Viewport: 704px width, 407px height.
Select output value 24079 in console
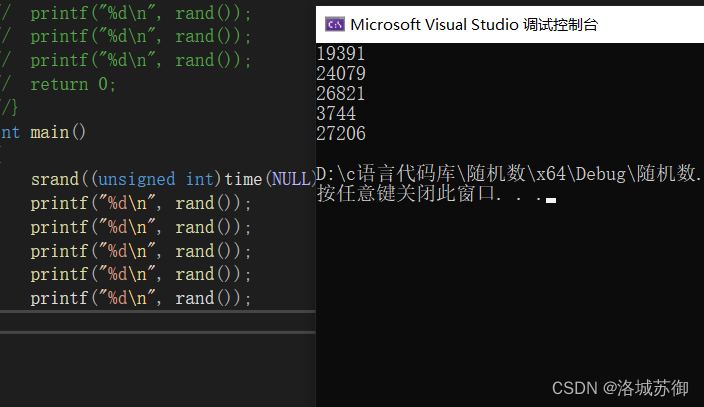pyautogui.click(x=341, y=73)
